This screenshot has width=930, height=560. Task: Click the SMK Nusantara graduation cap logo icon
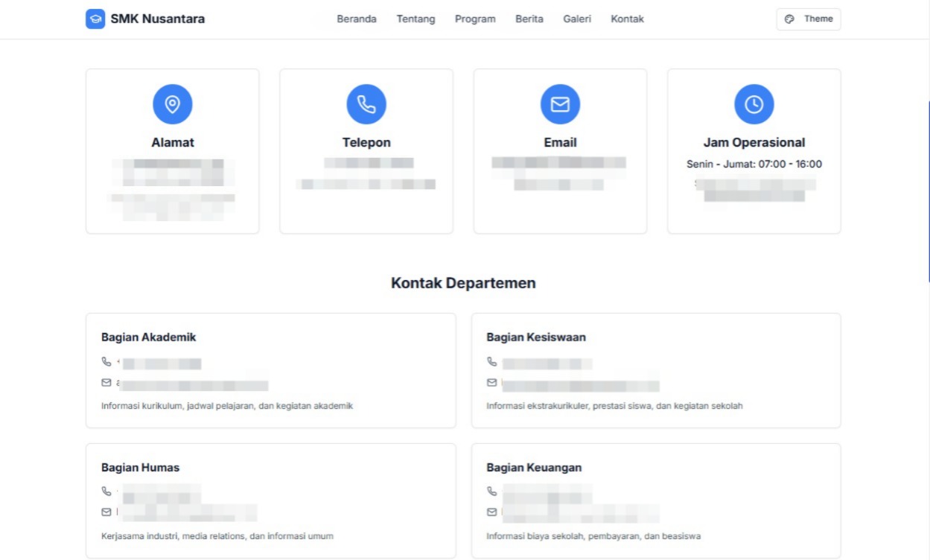pos(95,19)
